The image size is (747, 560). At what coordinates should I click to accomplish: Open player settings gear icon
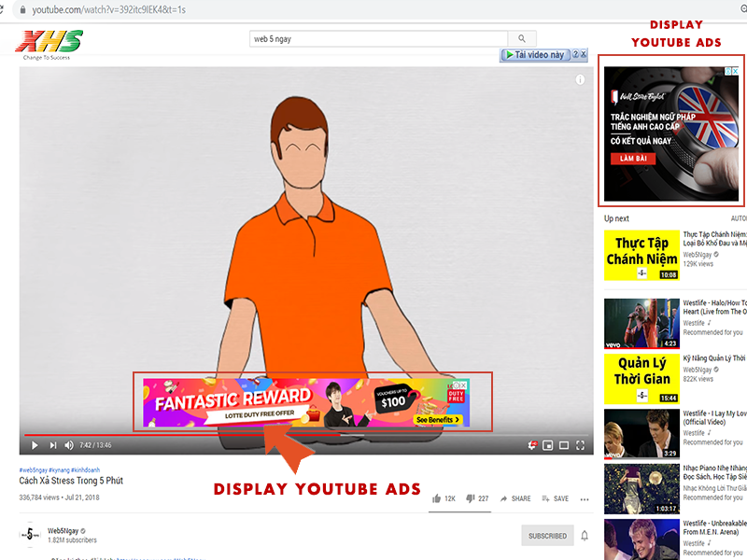pos(531,445)
